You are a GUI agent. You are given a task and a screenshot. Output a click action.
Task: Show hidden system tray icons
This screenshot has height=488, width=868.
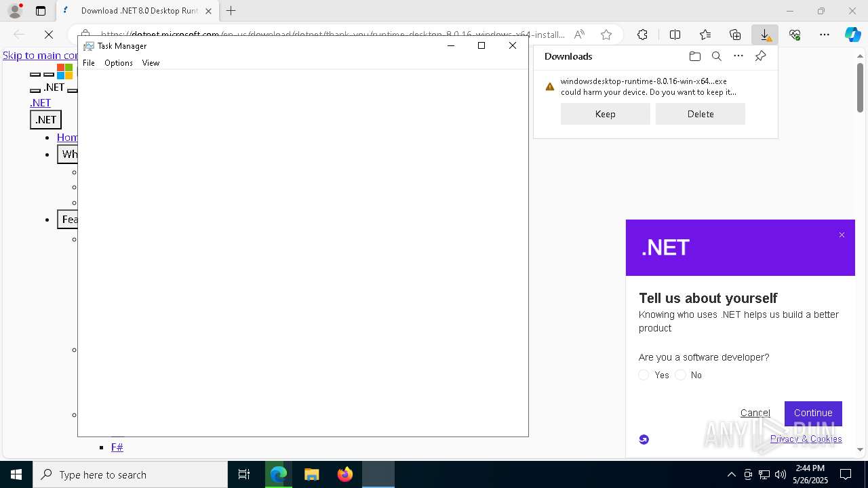tap(731, 474)
